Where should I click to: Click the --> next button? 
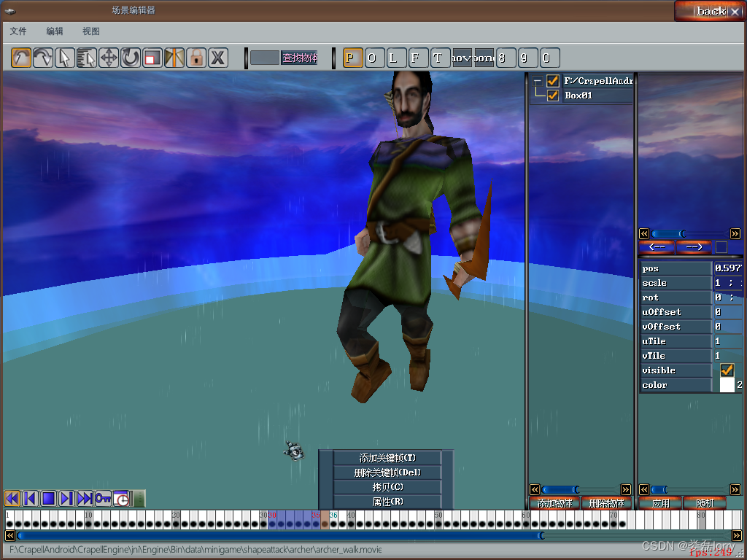pyautogui.click(x=694, y=246)
